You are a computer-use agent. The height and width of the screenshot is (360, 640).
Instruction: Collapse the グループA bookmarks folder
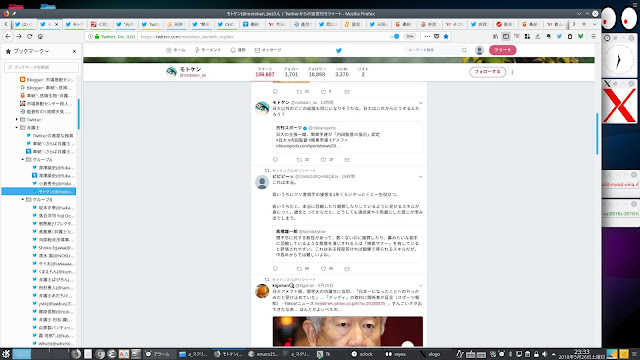(22, 160)
